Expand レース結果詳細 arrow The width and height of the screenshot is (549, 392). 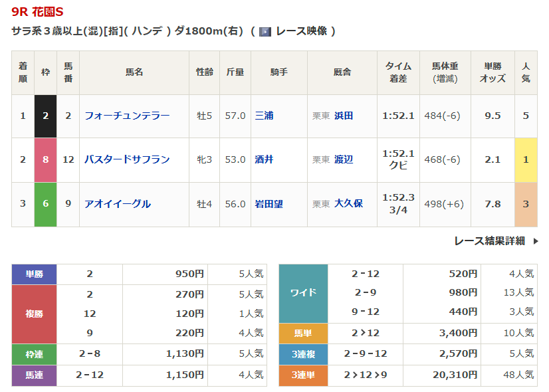(536, 241)
